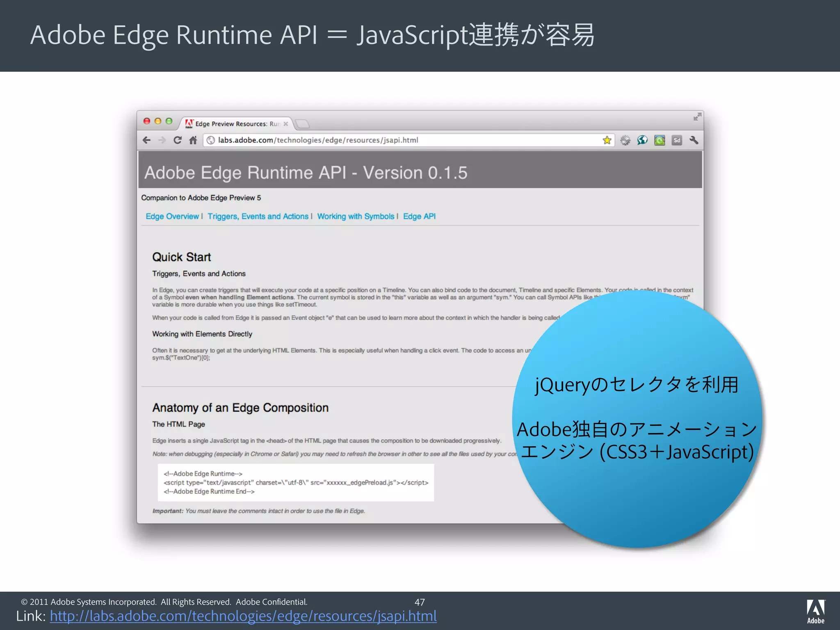840x630 pixels.
Task: Open a new tab with the blank tab button
Action: [302, 124]
